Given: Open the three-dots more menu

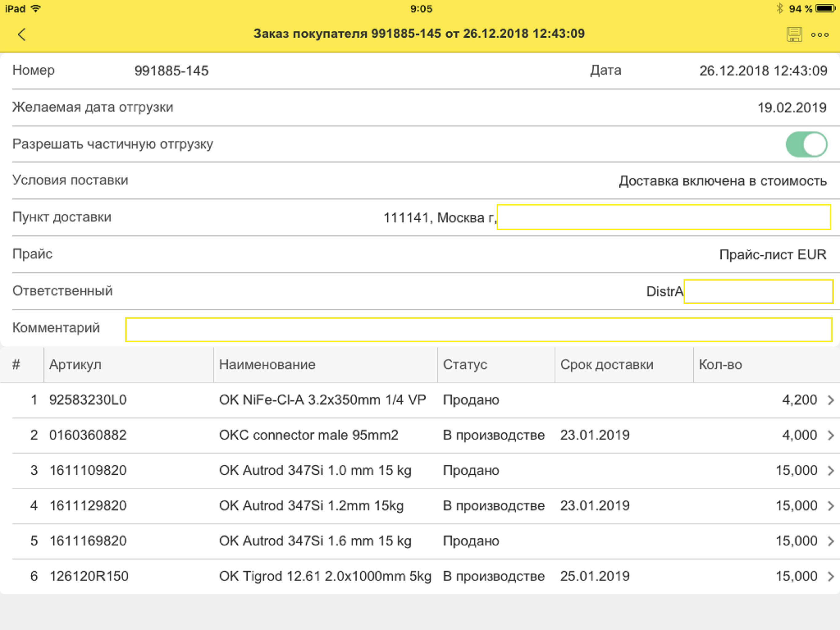Looking at the screenshot, I should pyautogui.click(x=819, y=34).
